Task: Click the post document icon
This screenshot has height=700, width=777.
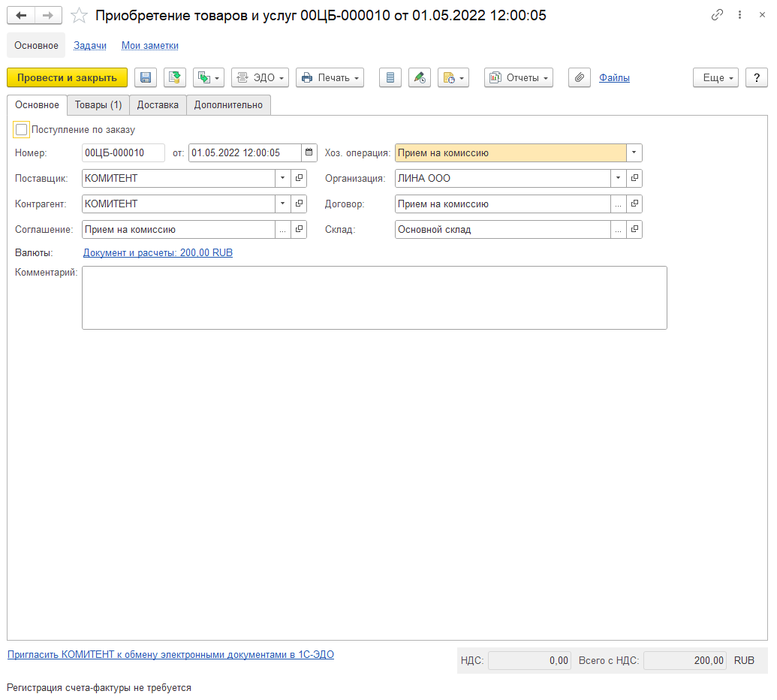Action: [175, 78]
